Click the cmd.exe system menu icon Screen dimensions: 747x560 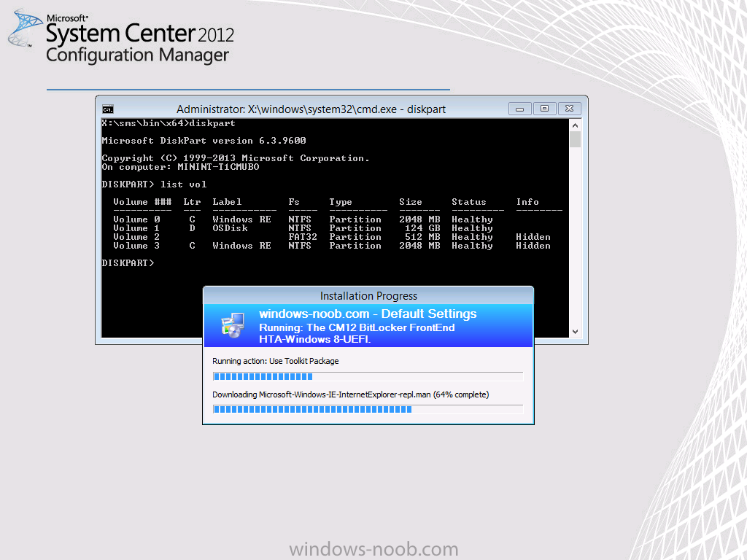pos(108,109)
